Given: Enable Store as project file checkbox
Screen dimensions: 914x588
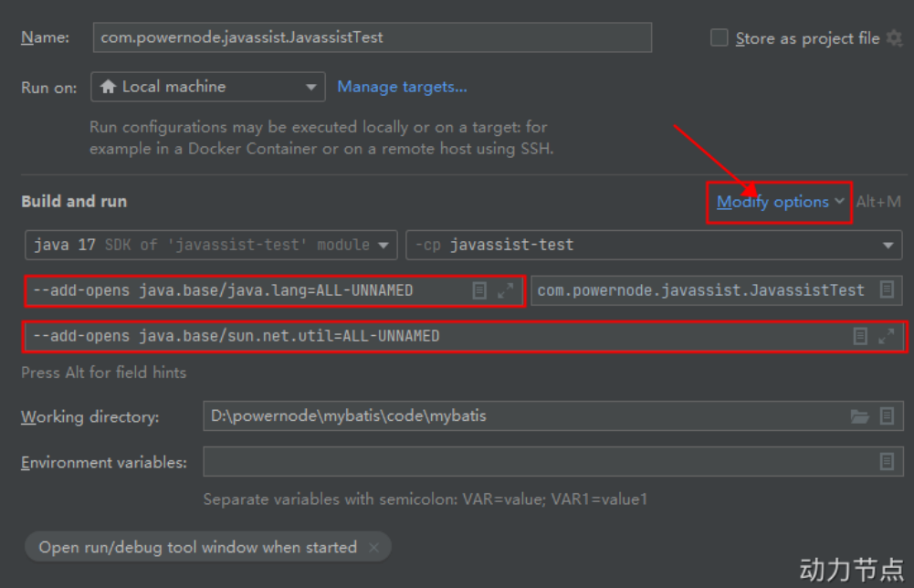Looking at the screenshot, I should click(720, 37).
